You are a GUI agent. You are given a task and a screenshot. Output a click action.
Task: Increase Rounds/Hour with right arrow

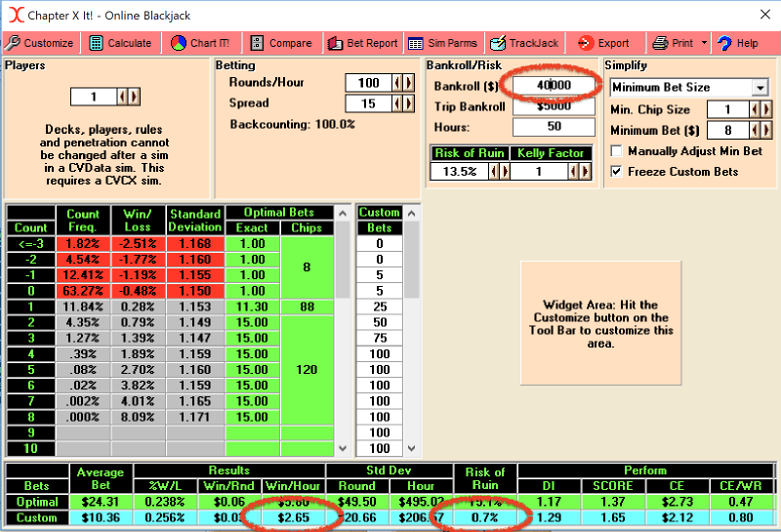click(x=409, y=83)
